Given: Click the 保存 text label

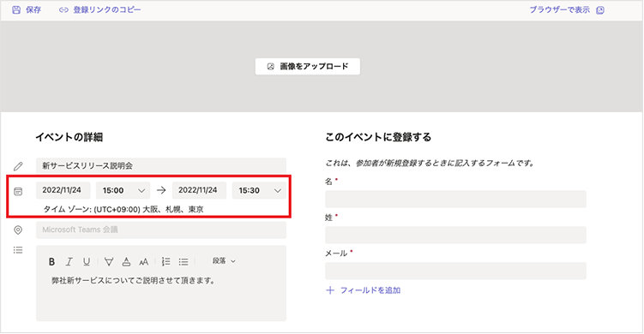Looking at the screenshot, I should [33, 9].
